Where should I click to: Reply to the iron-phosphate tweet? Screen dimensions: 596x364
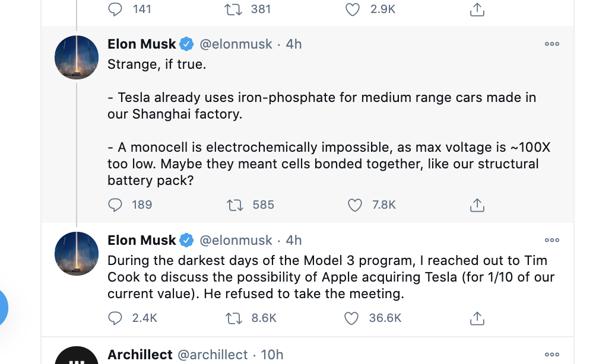[x=115, y=205]
